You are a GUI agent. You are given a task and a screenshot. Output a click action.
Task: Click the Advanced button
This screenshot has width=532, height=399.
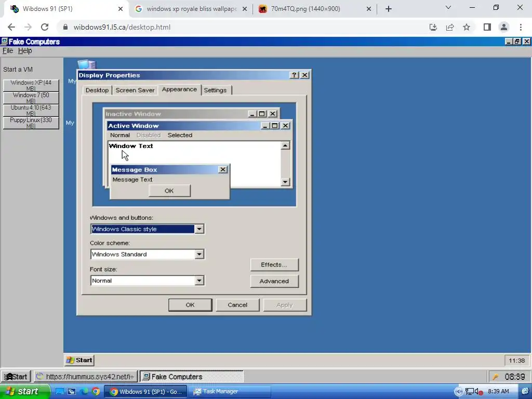tap(274, 281)
